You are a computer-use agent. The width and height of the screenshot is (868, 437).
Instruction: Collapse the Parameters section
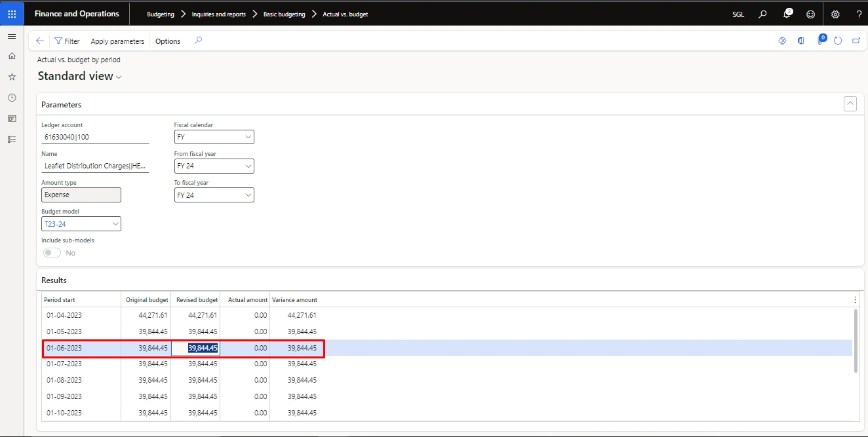click(850, 104)
